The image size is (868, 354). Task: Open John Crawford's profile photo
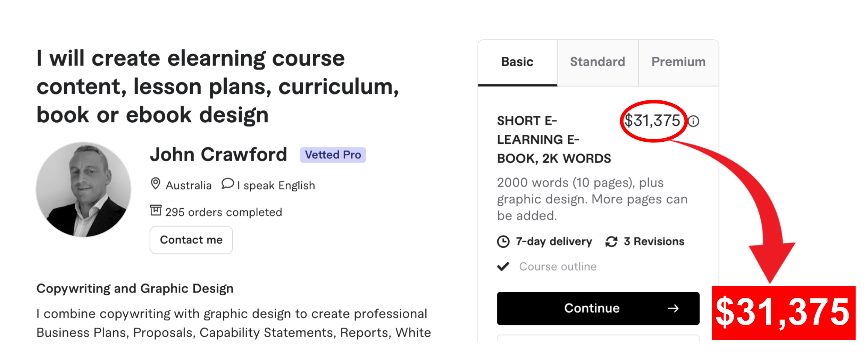(83, 189)
